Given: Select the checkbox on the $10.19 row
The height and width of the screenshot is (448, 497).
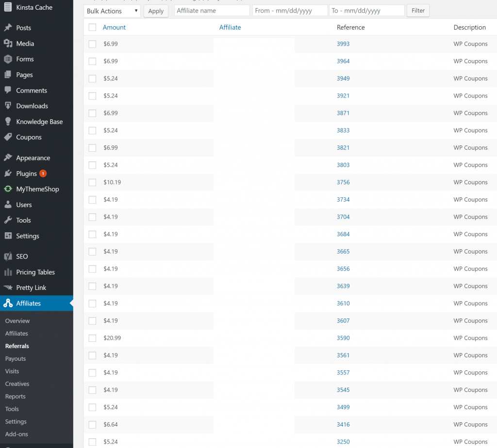Looking at the screenshot, I should click(x=92, y=182).
